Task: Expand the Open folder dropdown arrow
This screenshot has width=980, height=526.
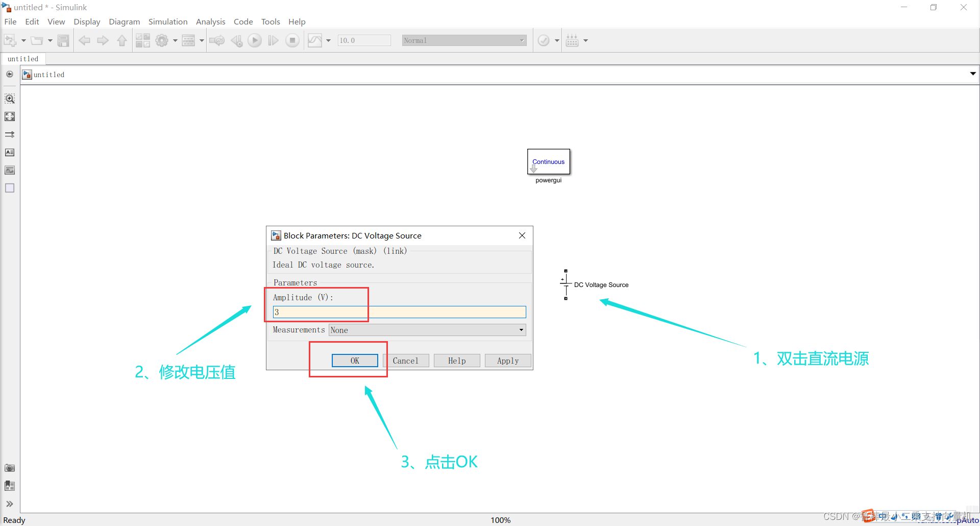Action: (50, 40)
